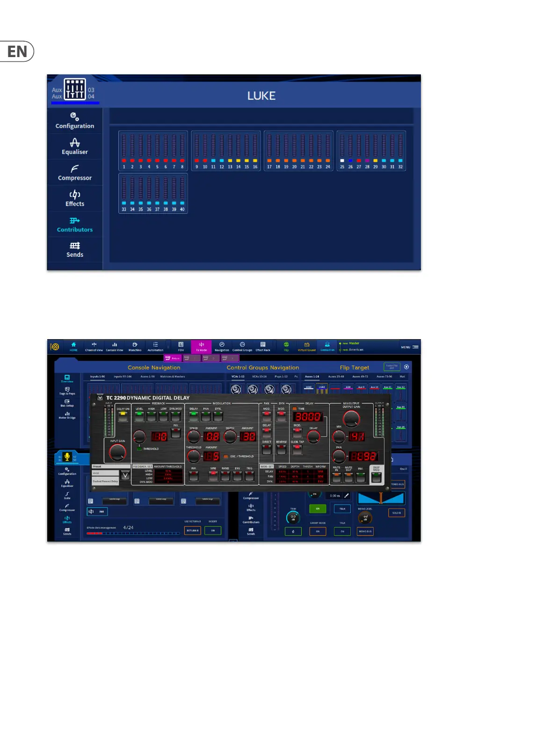Go to HOME in the top toolbar
Image resolution: width=557 pixels, height=756 pixels.
point(73,346)
